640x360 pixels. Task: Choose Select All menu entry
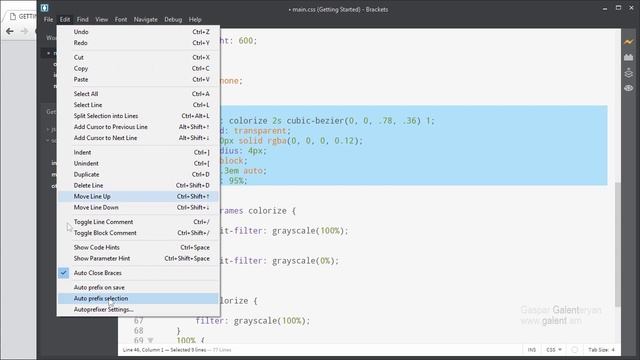tap(138, 94)
